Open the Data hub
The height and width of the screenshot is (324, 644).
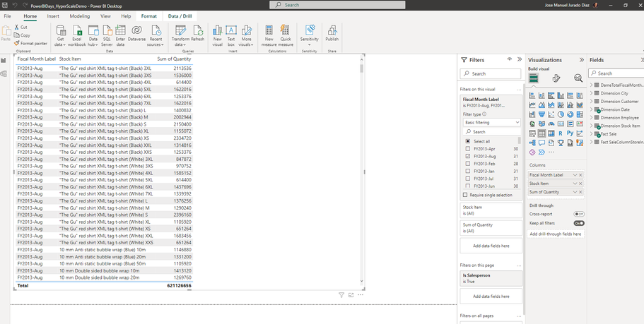93,36
